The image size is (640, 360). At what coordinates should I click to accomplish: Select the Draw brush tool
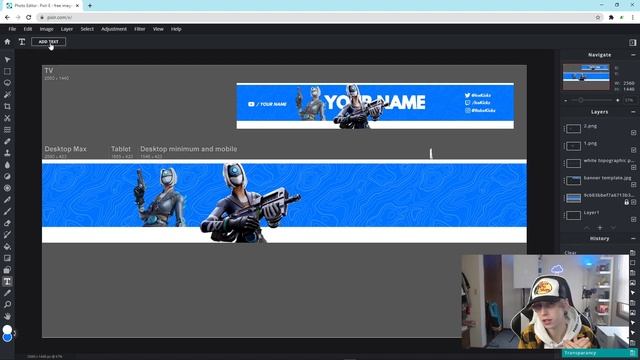point(7,211)
